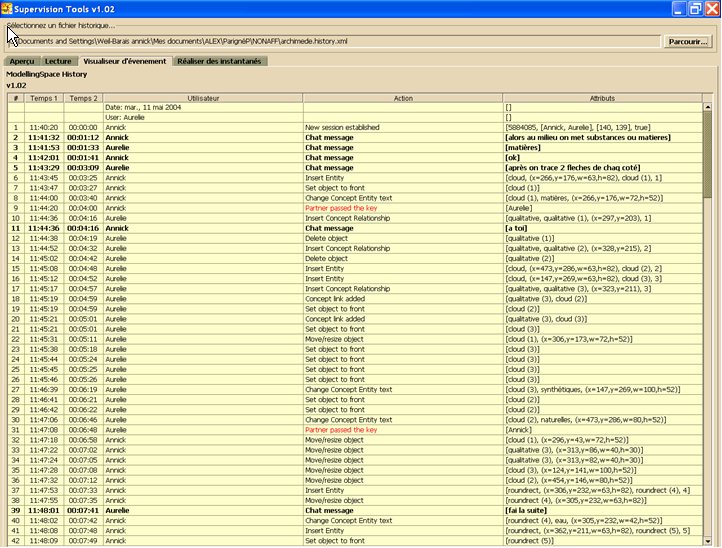
Task: Select the Visualiseur d'évenement tab
Action: tap(125, 61)
